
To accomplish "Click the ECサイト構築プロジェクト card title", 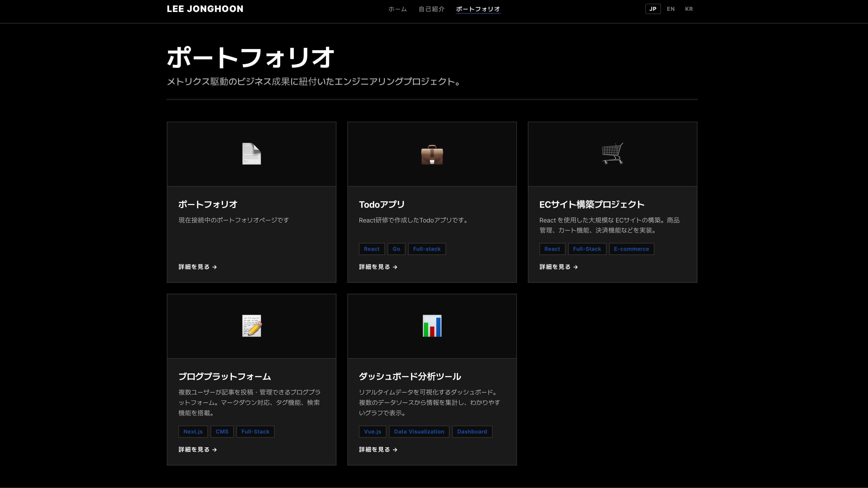I will [592, 205].
